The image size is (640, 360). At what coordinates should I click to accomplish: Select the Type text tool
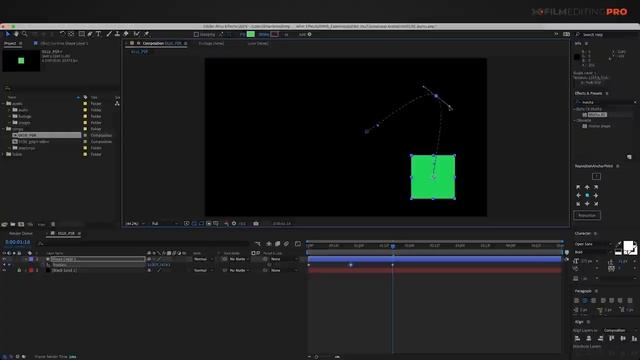98,34
